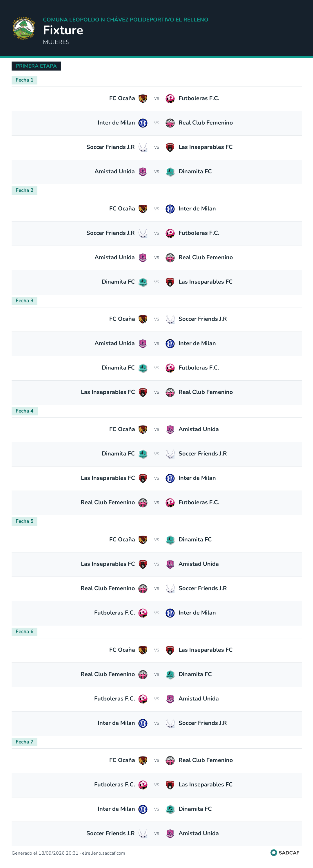Viewport: 313px width, 868px height.
Task: Click Soccer Friends J.R name in Fecha 7
Action: click(110, 833)
